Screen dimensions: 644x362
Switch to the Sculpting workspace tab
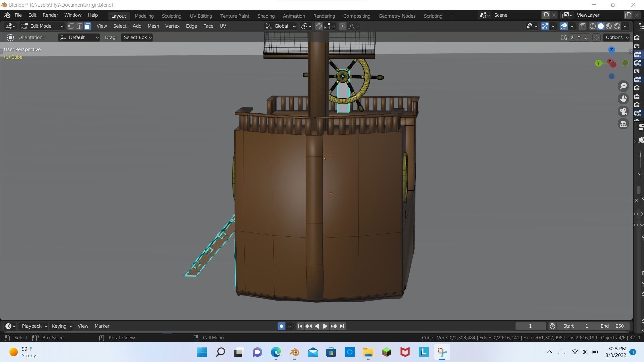[x=171, y=16]
